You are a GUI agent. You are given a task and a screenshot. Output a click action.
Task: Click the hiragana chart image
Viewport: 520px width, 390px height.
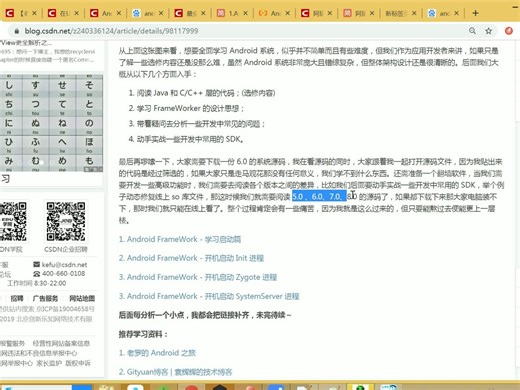click(51, 123)
